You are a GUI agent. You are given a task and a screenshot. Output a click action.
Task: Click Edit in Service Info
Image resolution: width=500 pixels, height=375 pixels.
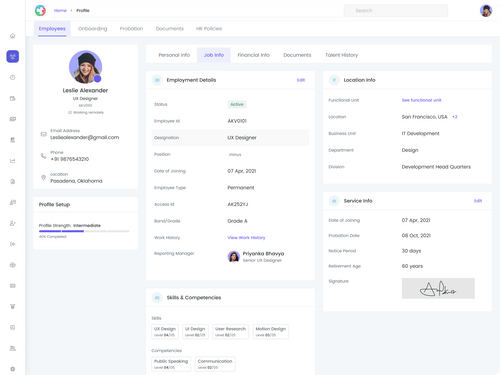click(478, 201)
